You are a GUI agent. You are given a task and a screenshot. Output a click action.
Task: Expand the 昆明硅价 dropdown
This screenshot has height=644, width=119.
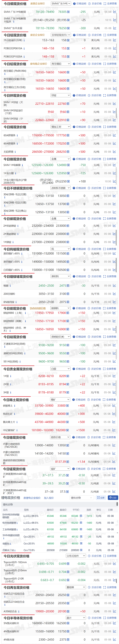click(x=60, y=337)
